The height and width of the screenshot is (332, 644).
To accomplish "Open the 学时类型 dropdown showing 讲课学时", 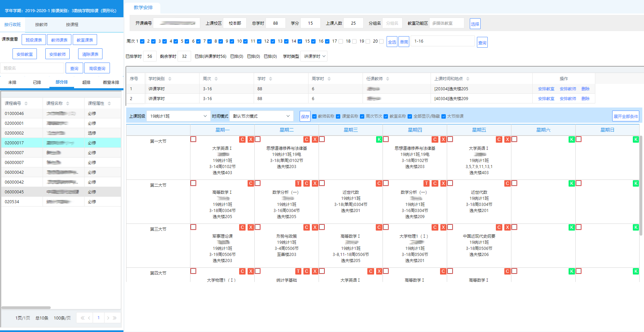I will click(x=314, y=56).
